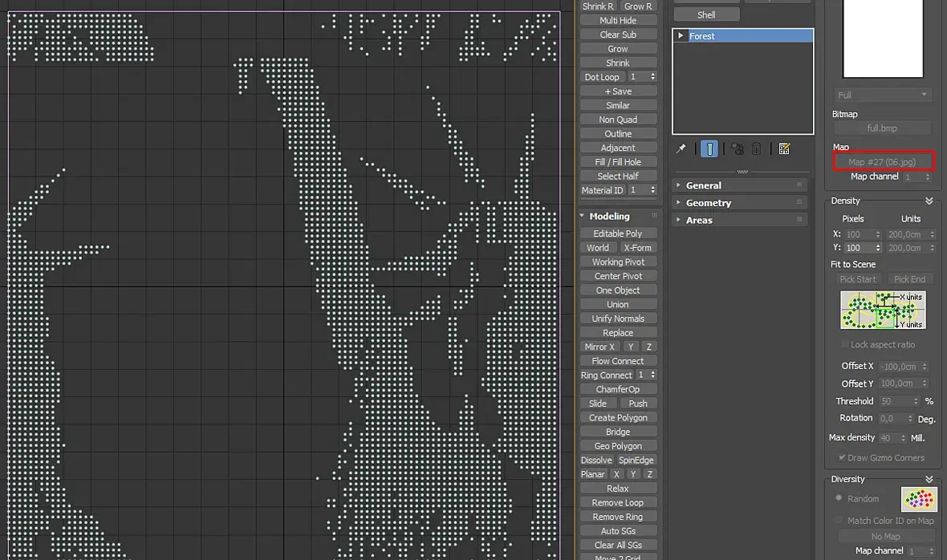Click the Map #27 (06.jpg) button
The height and width of the screenshot is (560, 947).
click(x=882, y=162)
